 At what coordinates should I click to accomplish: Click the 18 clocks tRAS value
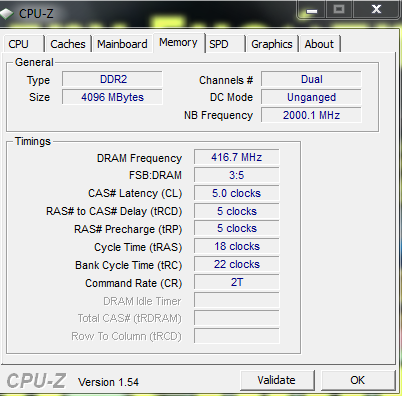(237, 246)
